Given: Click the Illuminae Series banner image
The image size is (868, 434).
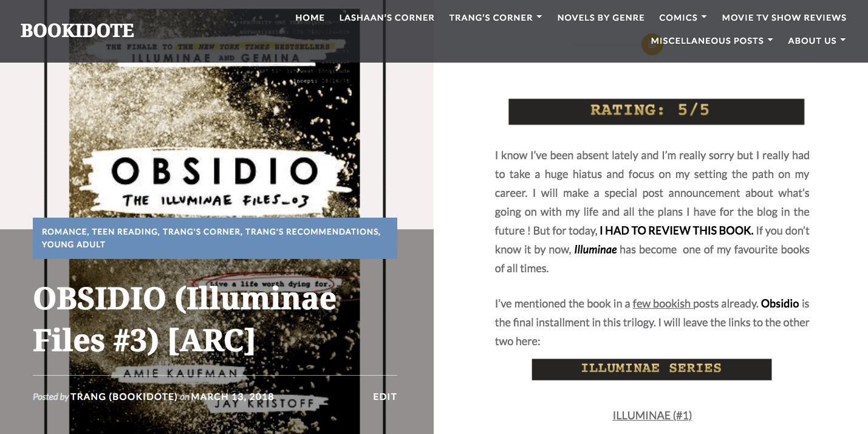Looking at the screenshot, I should (x=651, y=369).
